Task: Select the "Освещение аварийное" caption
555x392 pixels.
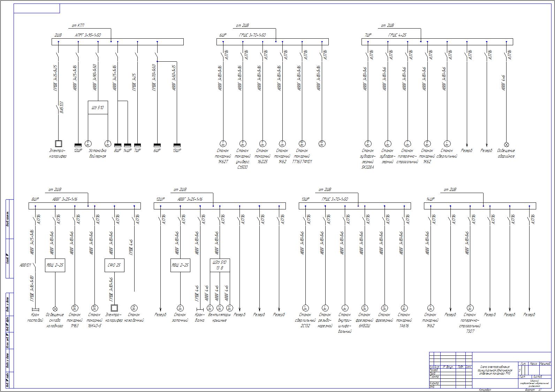Action: coord(506,153)
